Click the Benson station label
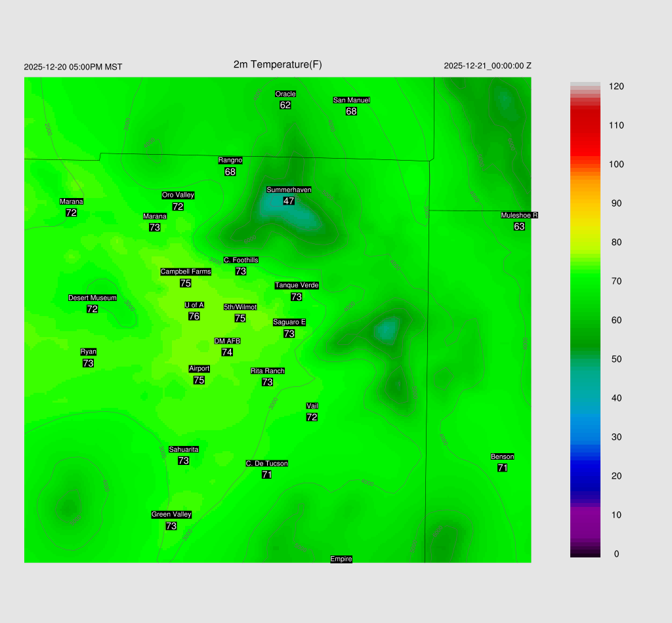Screen dimensions: 672x623 [x=502, y=456]
